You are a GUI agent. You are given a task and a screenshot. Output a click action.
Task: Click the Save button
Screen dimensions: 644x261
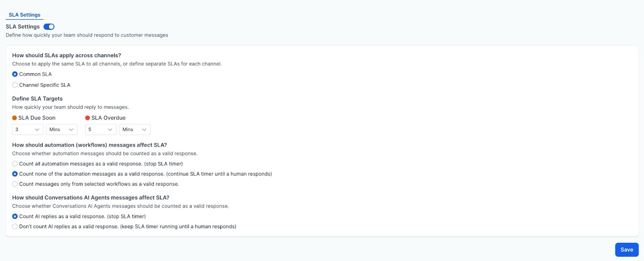tap(627, 250)
